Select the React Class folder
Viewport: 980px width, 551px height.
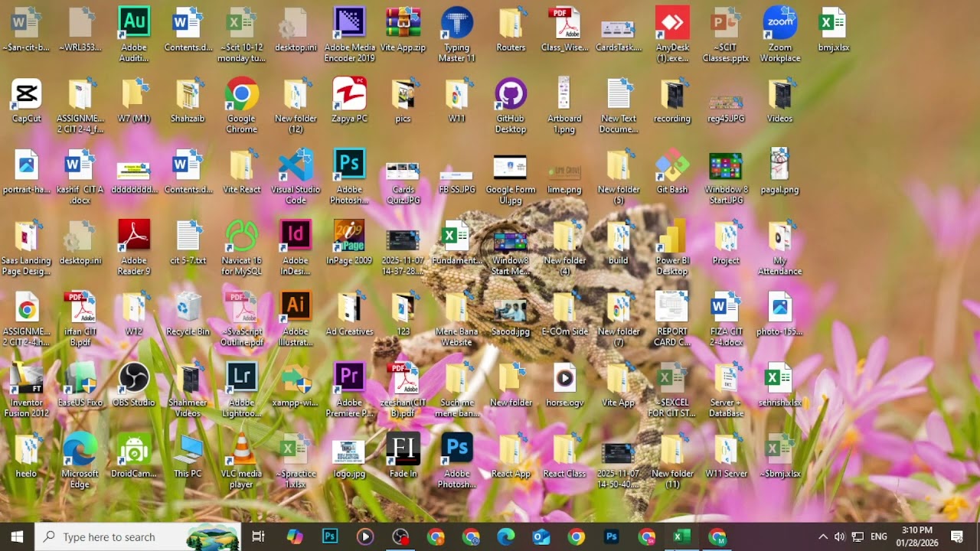coord(564,456)
